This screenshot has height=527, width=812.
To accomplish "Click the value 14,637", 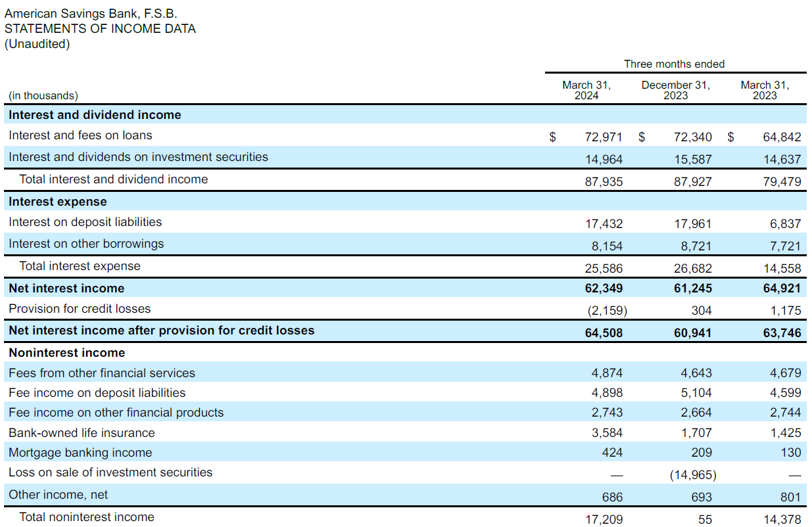I will 782,160.
